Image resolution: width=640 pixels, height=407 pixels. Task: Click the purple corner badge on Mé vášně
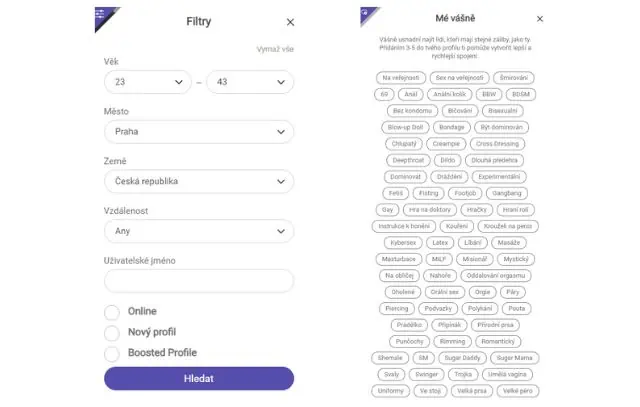pyautogui.click(x=367, y=15)
